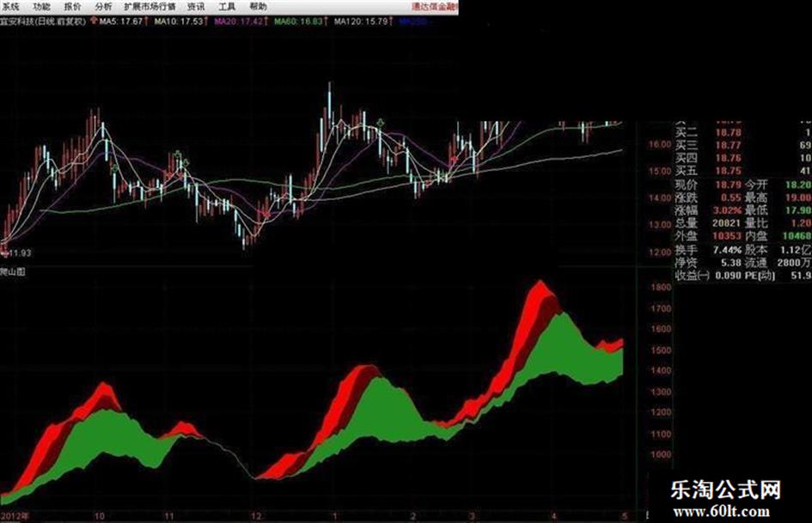Click the 总量 value 20821
Image resolution: width=812 pixels, height=523 pixels.
tap(727, 223)
